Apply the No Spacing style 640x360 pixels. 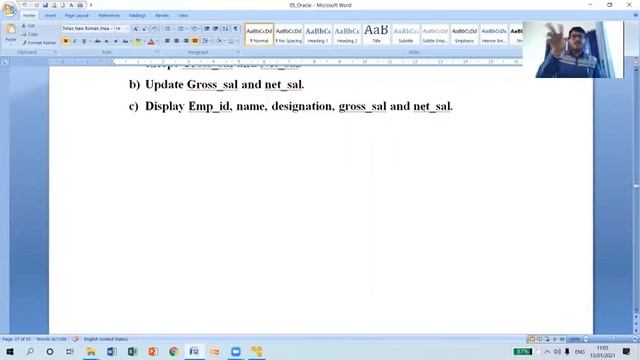289,34
